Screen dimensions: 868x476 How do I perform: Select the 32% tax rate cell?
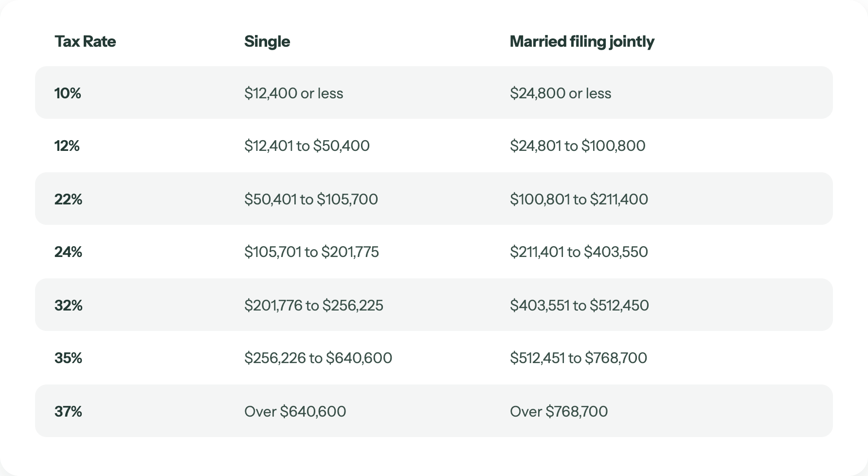[x=69, y=305]
